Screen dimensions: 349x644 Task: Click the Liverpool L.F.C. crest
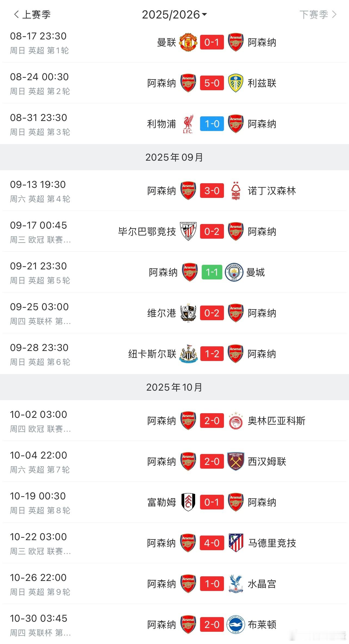[x=188, y=124]
